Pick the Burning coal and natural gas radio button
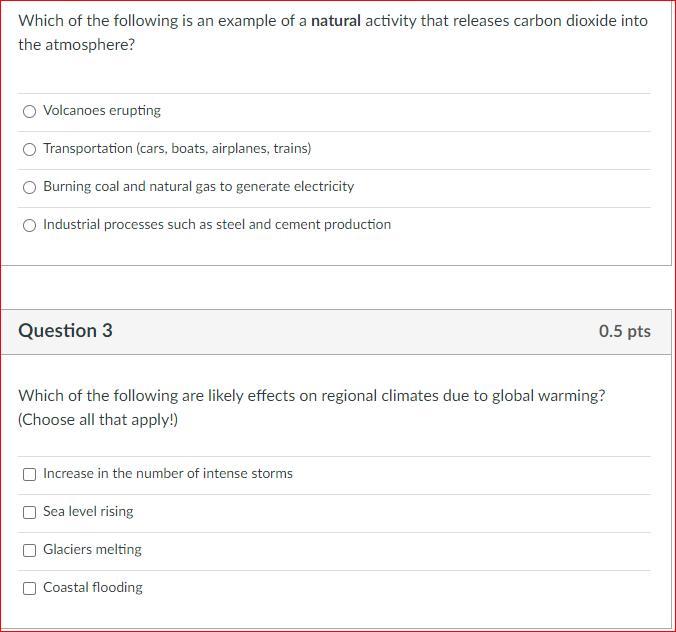Screen dimensions: 676x632 click(30, 187)
